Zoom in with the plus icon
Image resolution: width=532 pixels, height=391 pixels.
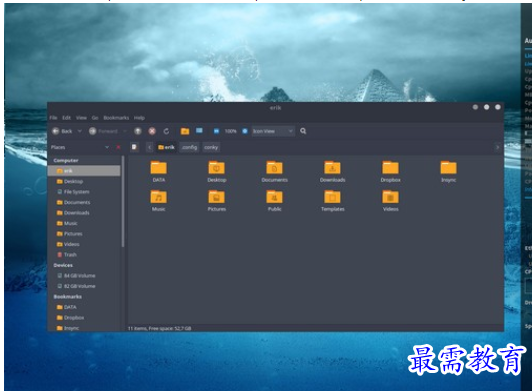[x=245, y=131]
